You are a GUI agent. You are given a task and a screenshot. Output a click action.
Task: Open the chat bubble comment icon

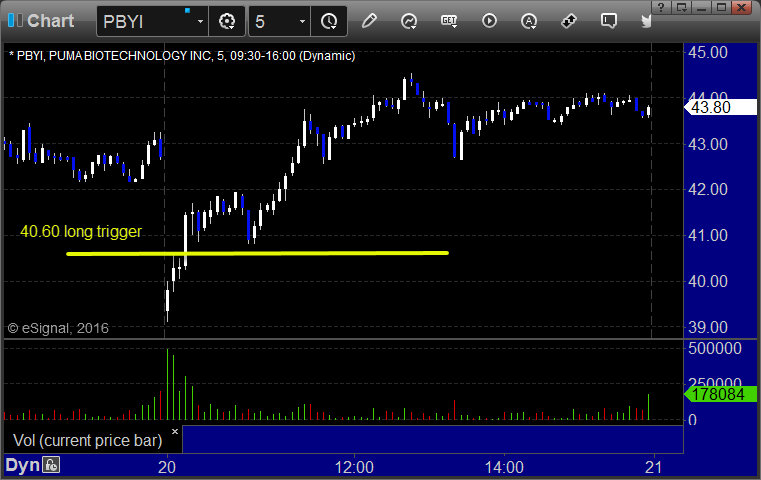coord(608,21)
